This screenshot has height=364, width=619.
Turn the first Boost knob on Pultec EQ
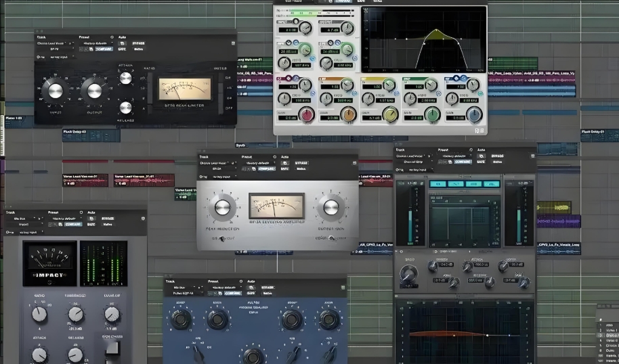(x=180, y=319)
